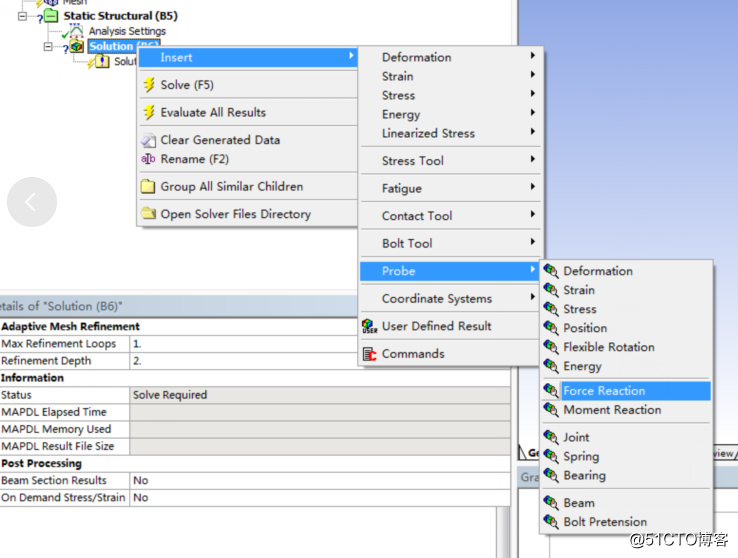Screen dimensions: 738x558
Task: Choose Moment Reaction from Probe menu
Action: click(626, 410)
